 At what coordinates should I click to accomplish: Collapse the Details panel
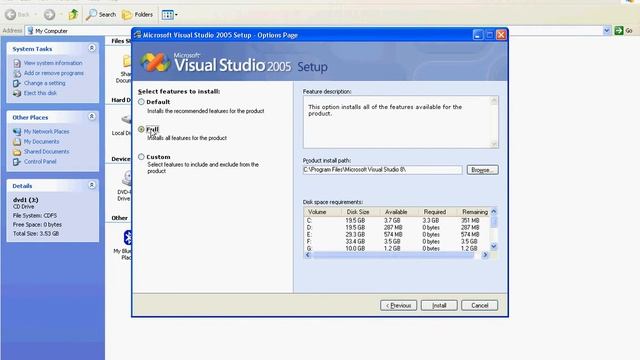(92, 185)
